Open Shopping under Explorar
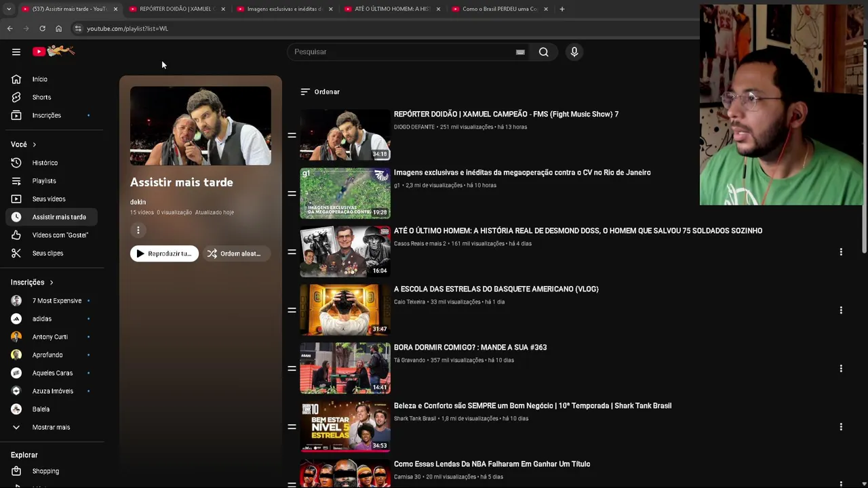Viewport: 868px width, 488px height. click(x=53, y=471)
